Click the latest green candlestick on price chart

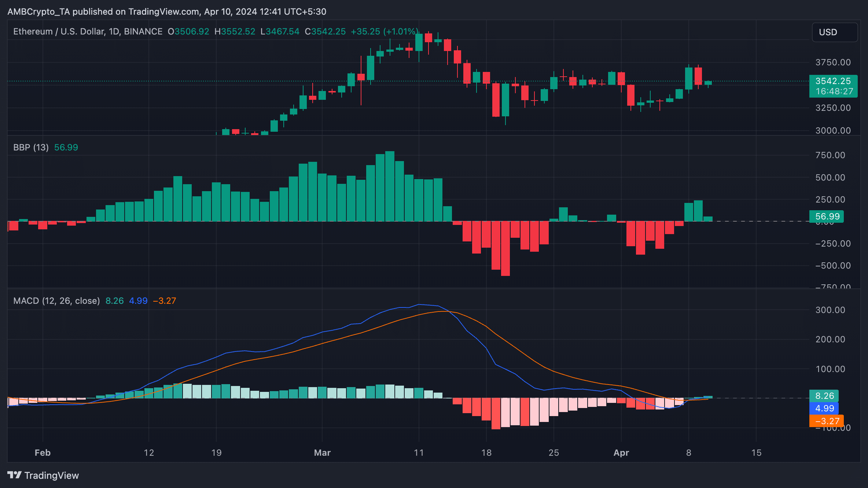point(708,83)
